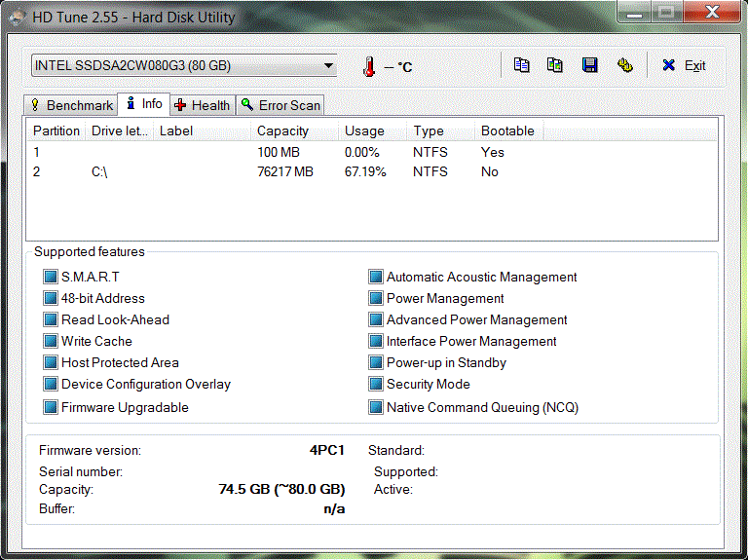748x560 pixels.
Task: Toggle the Read Look-Ahead checkbox
Action: [50, 319]
